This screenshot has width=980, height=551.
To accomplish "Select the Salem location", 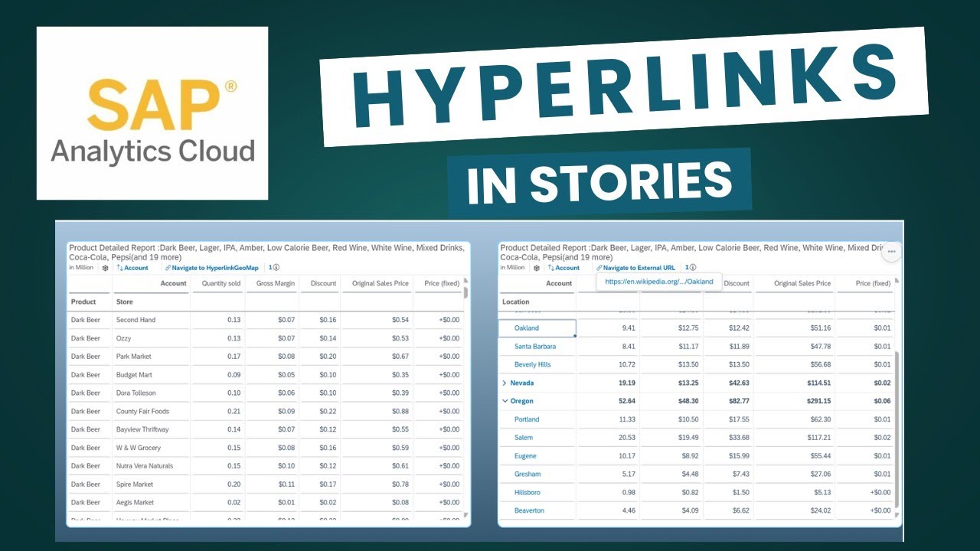I will pos(524,438).
